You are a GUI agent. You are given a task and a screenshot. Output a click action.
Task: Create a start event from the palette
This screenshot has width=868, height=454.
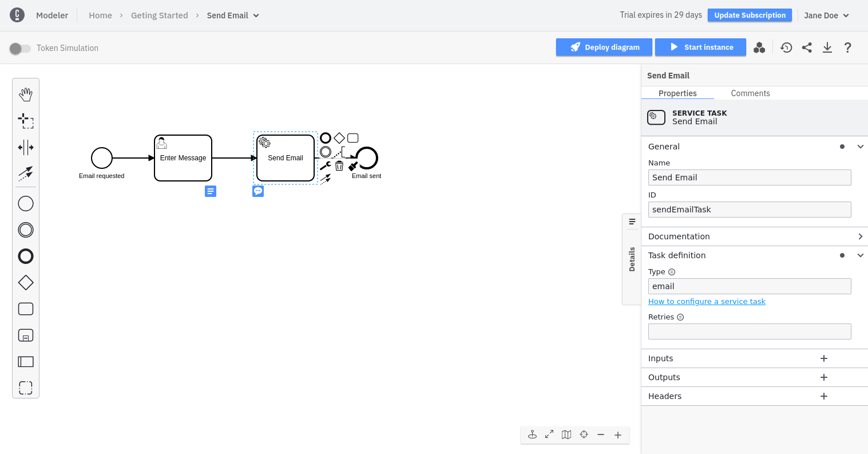pyautogui.click(x=26, y=203)
